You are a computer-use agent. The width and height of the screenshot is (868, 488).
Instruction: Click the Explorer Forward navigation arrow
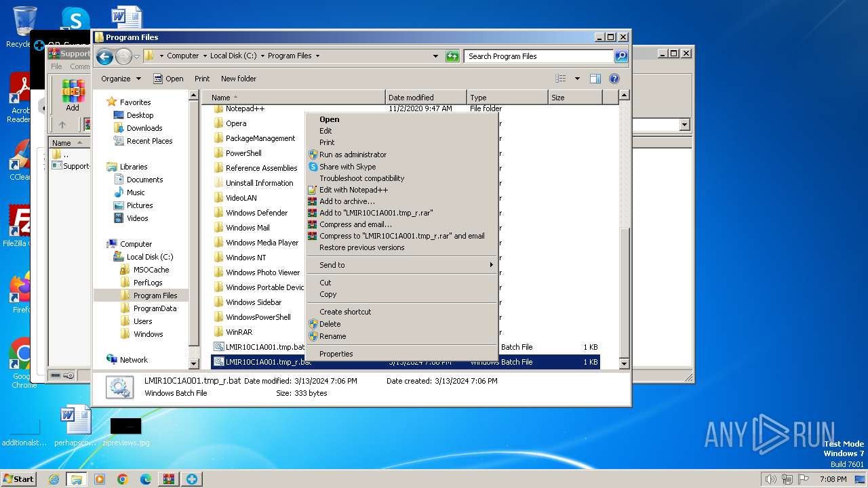tap(123, 57)
